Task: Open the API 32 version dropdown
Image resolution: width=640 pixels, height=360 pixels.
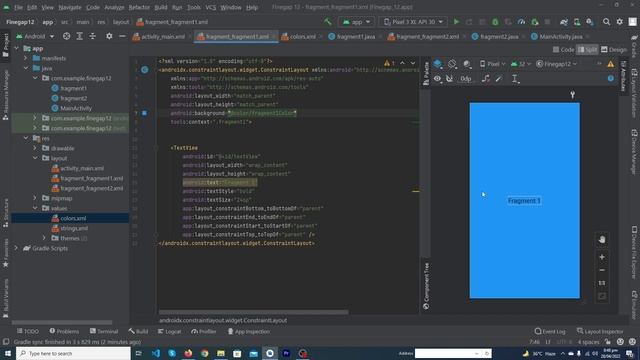Action: tap(521, 64)
